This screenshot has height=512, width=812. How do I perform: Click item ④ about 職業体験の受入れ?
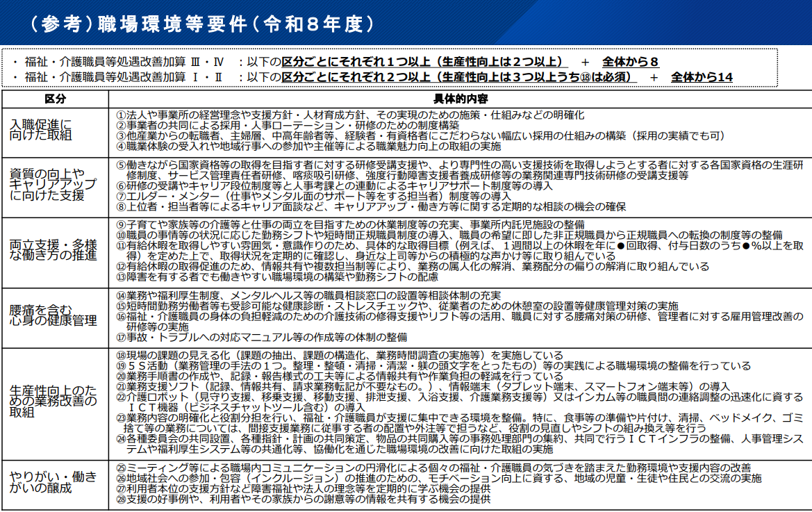point(308,147)
